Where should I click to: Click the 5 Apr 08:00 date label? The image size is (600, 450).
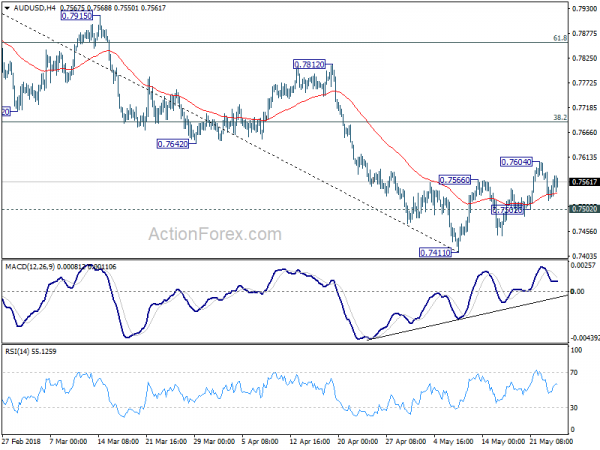tap(261, 442)
